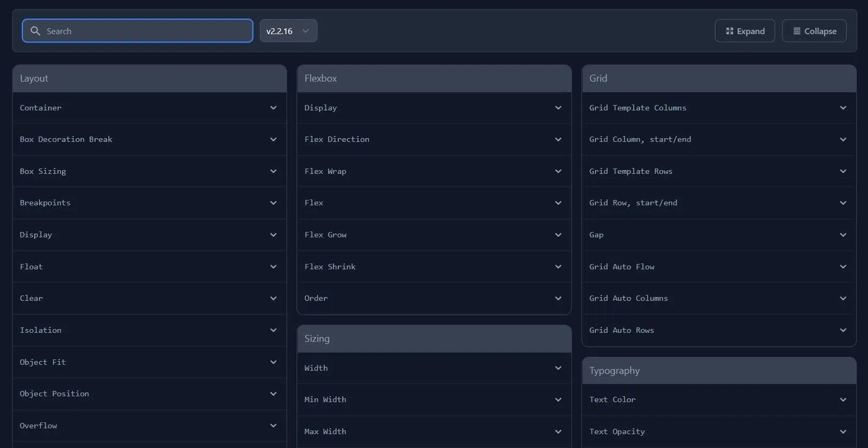The image size is (868, 448).
Task: Click the chevron icon beside Min Width
Action: click(x=558, y=399)
